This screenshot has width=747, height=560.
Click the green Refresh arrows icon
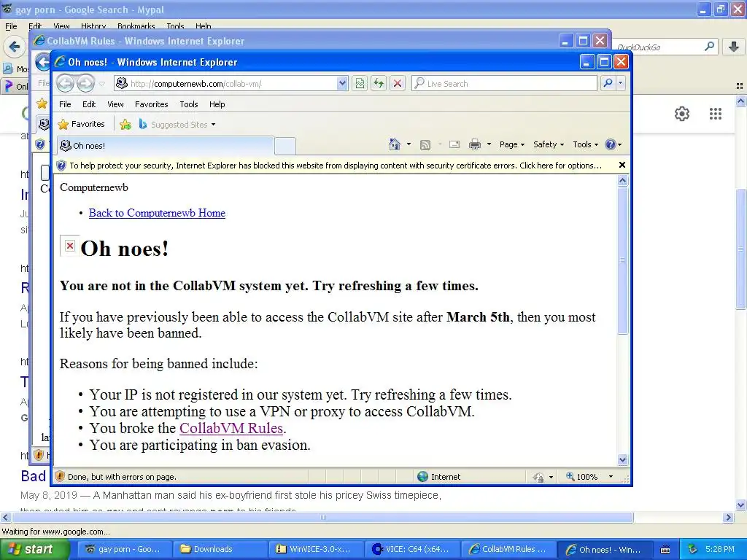[x=379, y=84]
